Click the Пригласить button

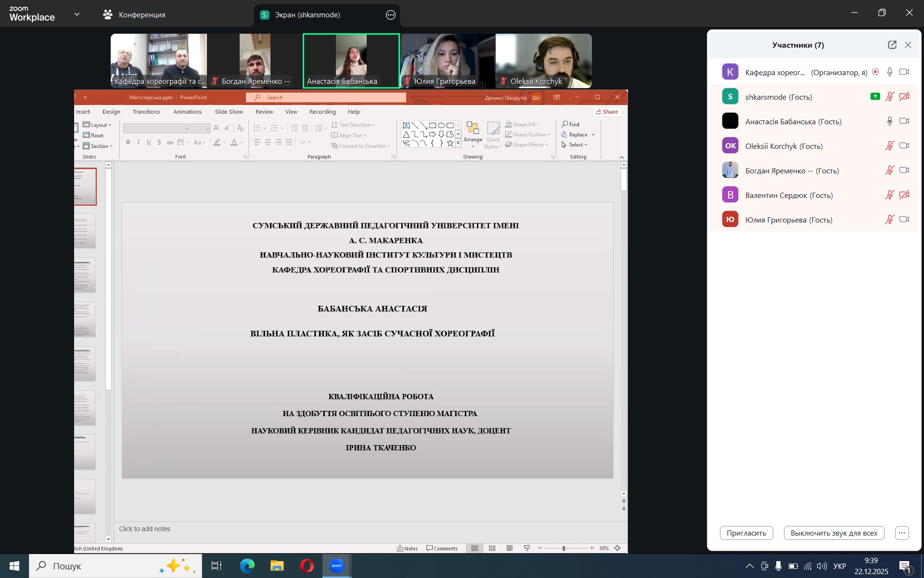coord(746,533)
